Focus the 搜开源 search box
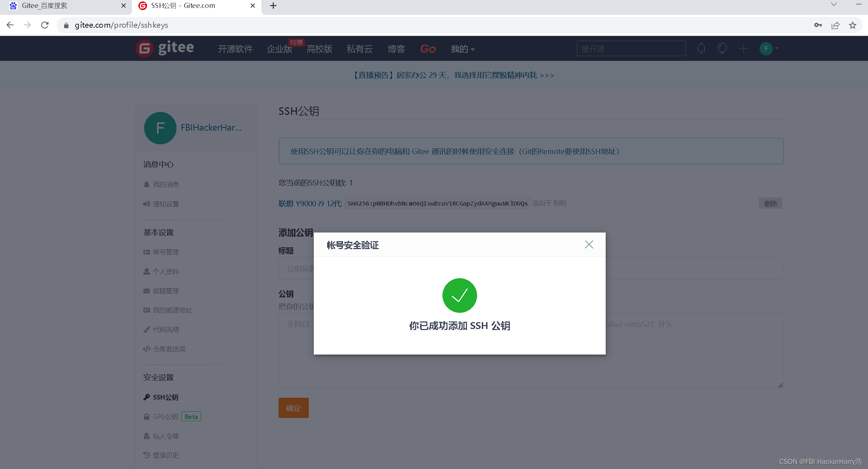The height and width of the screenshot is (469, 868). pos(631,49)
